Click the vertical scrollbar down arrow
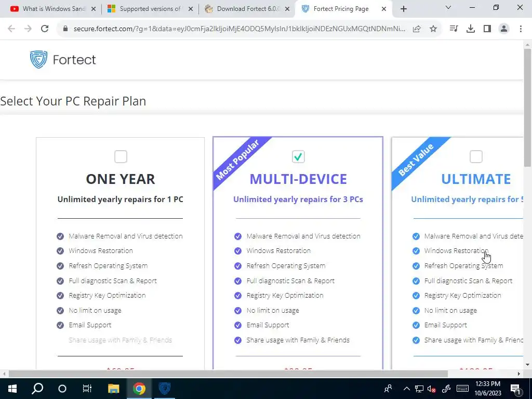 (x=528, y=365)
